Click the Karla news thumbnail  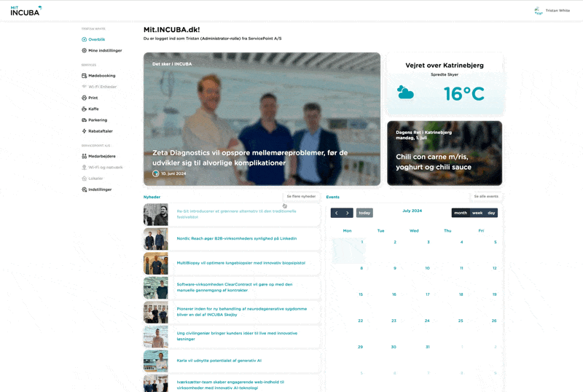[x=156, y=361]
